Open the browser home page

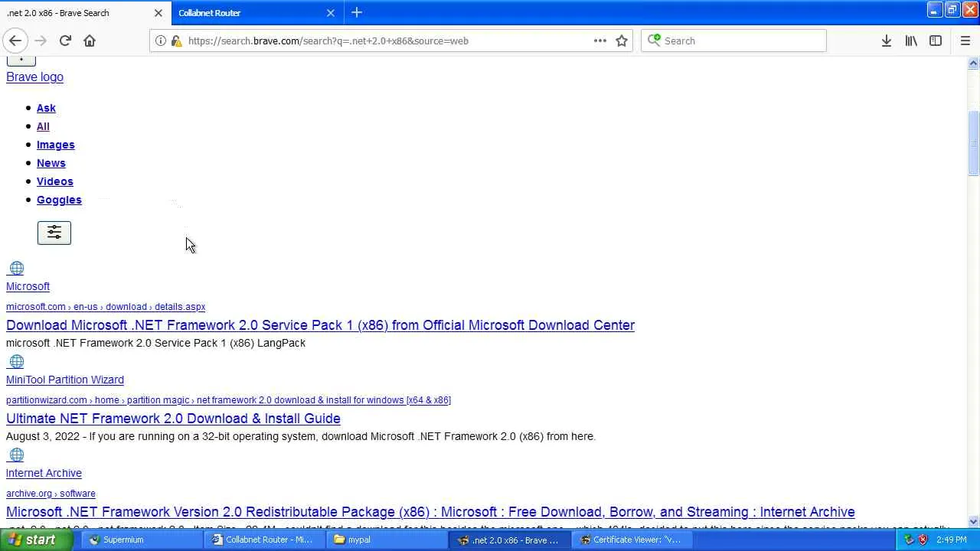pyautogui.click(x=90, y=41)
